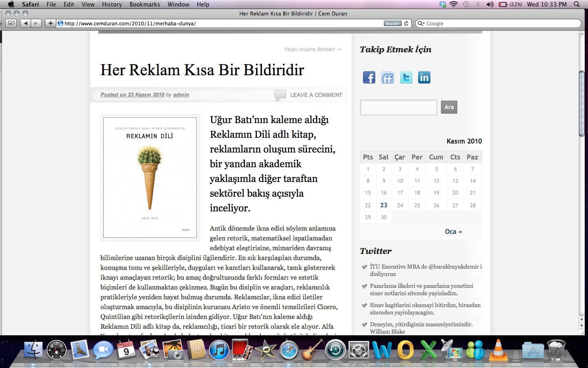Screen dimensions: 588x368
Task: Open the Bookmarks menu
Action: click(145, 4)
